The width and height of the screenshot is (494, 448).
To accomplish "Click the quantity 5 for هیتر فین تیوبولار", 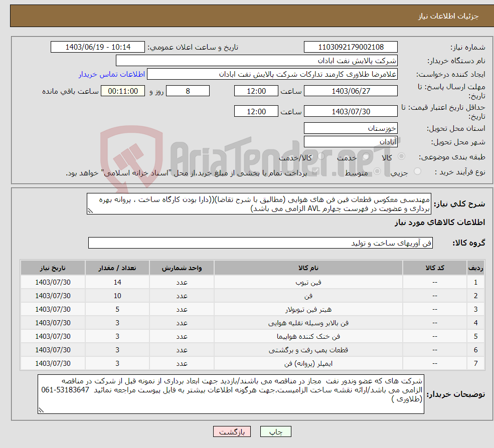I will 117,310.
